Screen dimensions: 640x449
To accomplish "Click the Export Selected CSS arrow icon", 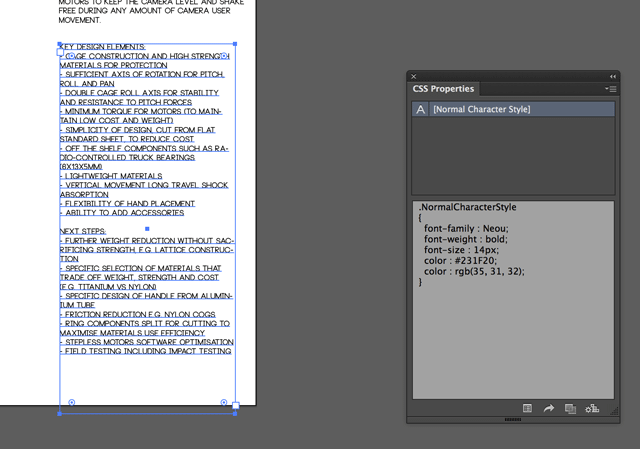I will pos(549,408).
